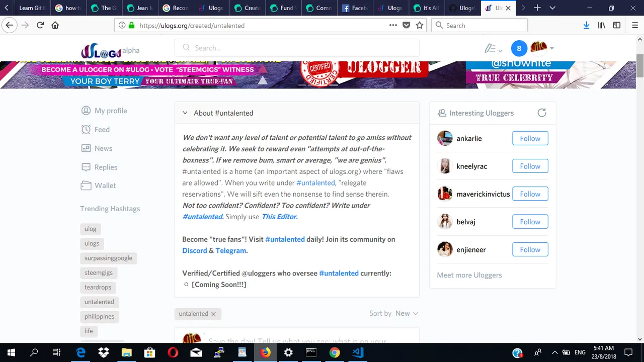644x362 pixels.
Task: Click the browser address bar URL
Action: (192, 25)
